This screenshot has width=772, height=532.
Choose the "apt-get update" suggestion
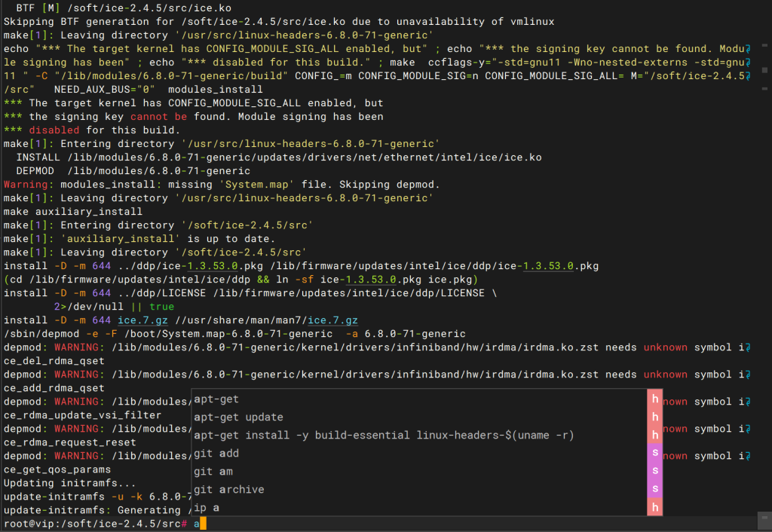click(238, 417)
